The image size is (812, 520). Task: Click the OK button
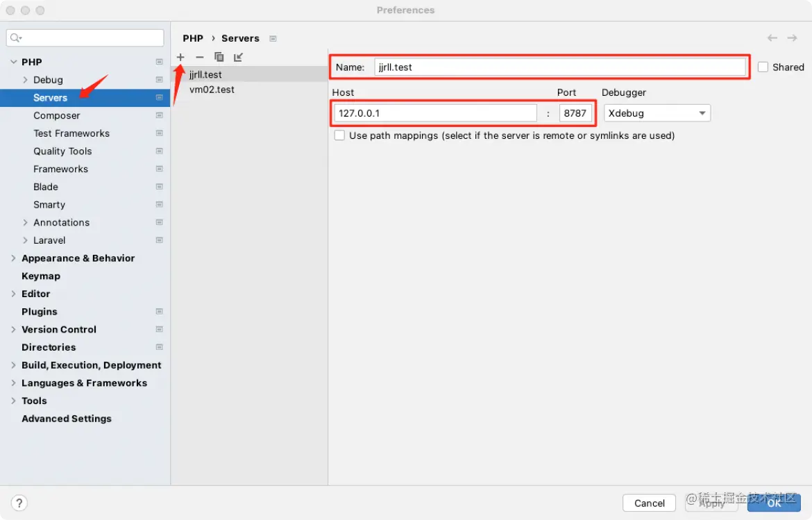775,503
